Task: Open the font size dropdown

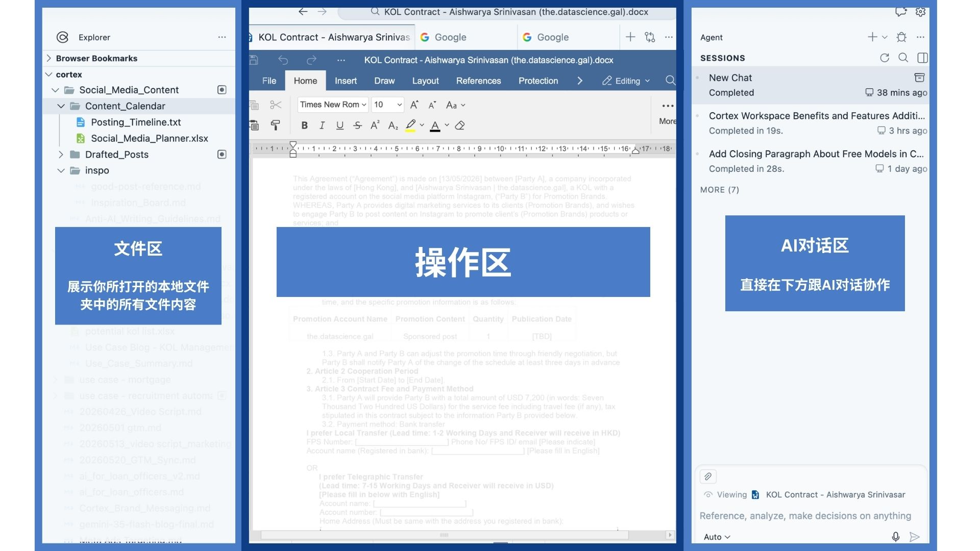Action: point(388,105)
